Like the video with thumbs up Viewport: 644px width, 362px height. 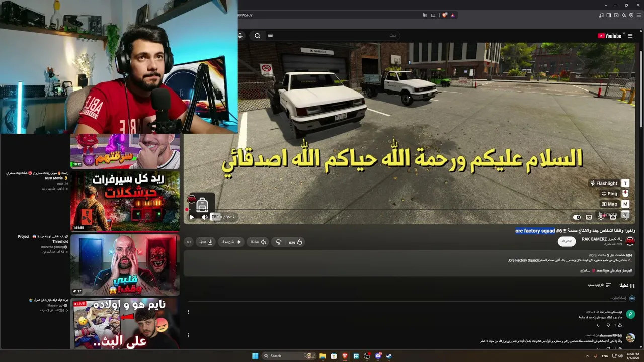[x=296, y=242]
